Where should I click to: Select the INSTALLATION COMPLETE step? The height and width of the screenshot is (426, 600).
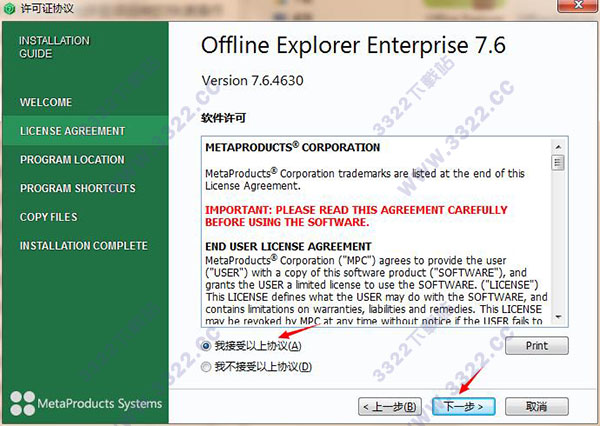click(84, 246)
